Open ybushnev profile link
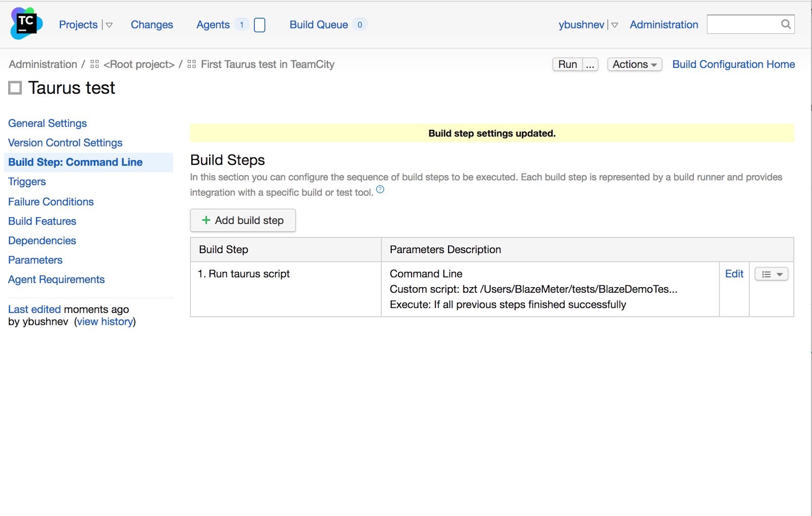 pyautogui.click(x=582, y=24)
